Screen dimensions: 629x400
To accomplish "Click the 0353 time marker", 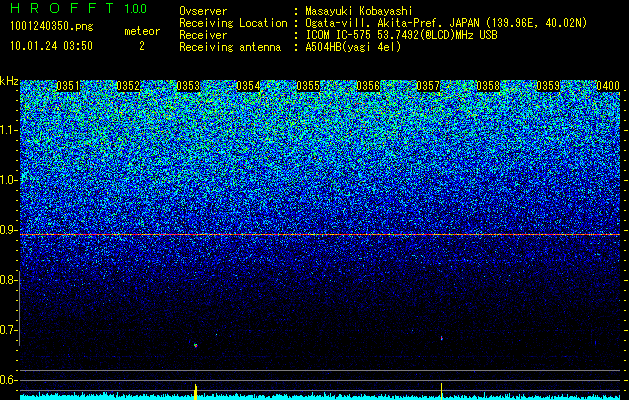I will click(x=188, y=86).
